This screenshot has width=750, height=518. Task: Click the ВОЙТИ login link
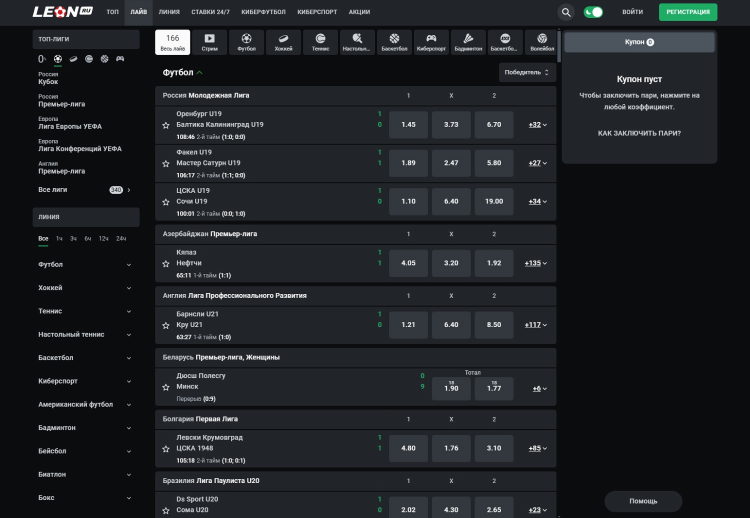[x=632, y=12]
